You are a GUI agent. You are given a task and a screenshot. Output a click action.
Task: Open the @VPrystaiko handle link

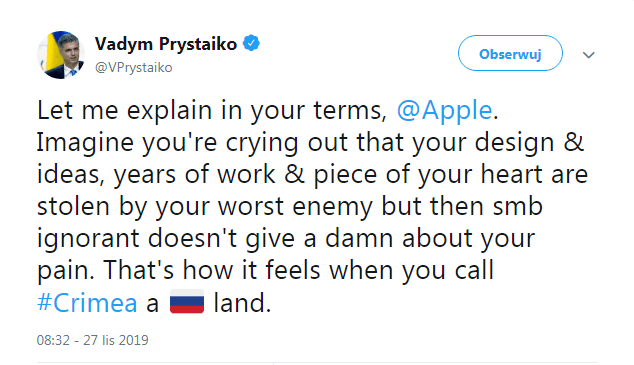(x=133, y=68)
